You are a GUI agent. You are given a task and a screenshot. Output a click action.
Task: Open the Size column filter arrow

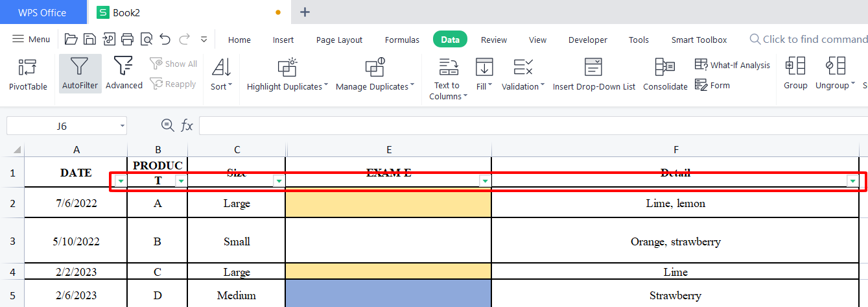(279, 181)
